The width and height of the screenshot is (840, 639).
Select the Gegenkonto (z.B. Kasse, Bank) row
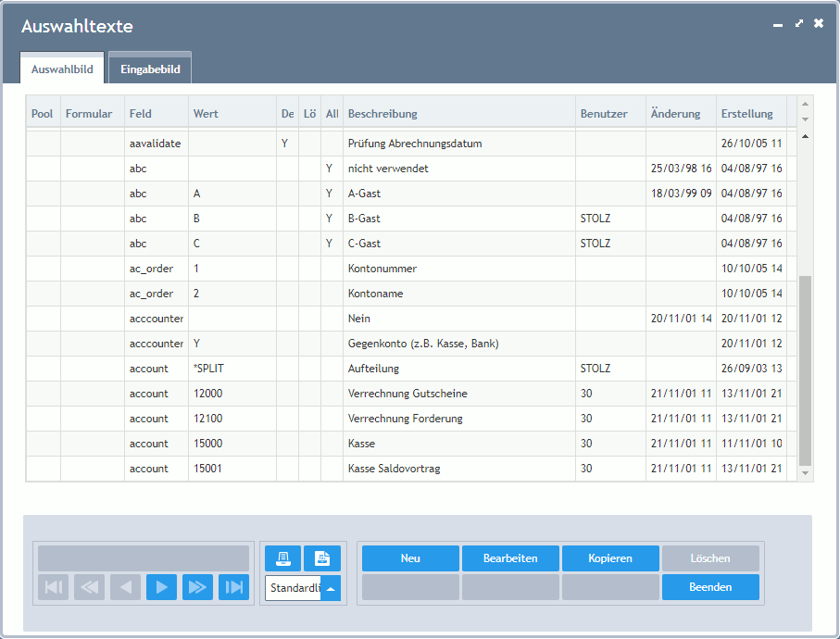pos(411,344)
